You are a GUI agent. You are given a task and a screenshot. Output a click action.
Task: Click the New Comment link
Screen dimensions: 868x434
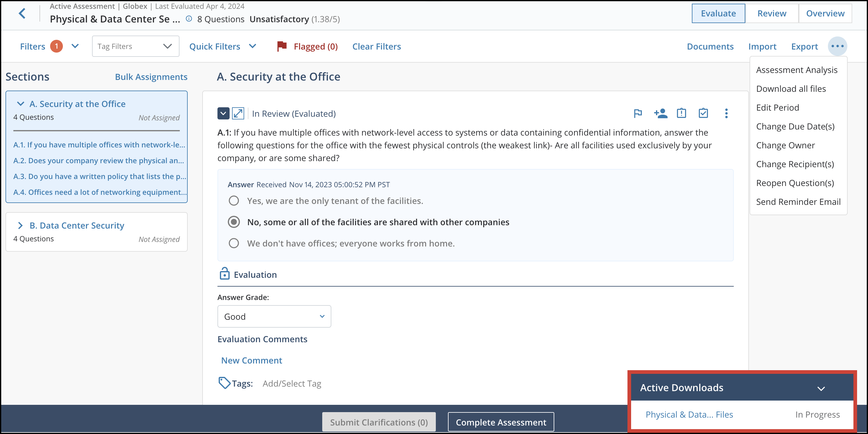click(x=251, y=360)
